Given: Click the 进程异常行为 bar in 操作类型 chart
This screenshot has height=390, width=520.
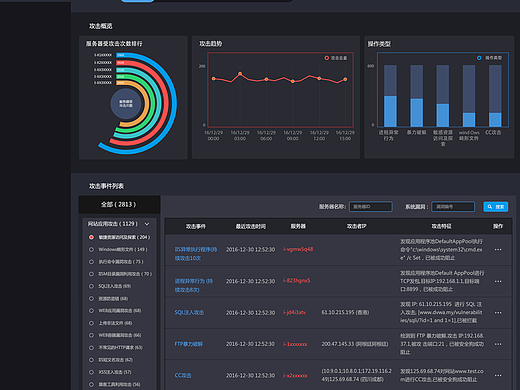Looking at the screenshot, I should click(390, 111).
